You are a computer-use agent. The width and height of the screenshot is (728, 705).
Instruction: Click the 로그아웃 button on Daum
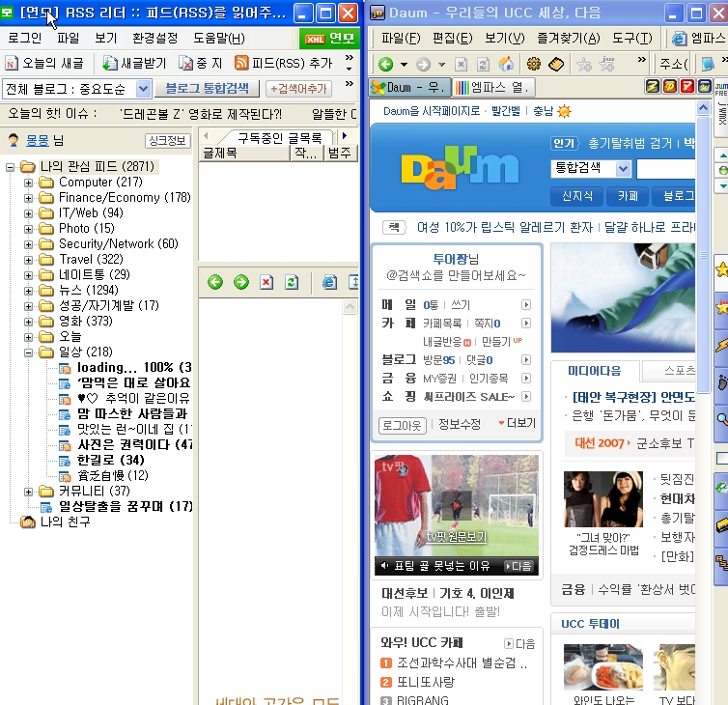click(402, 425)
